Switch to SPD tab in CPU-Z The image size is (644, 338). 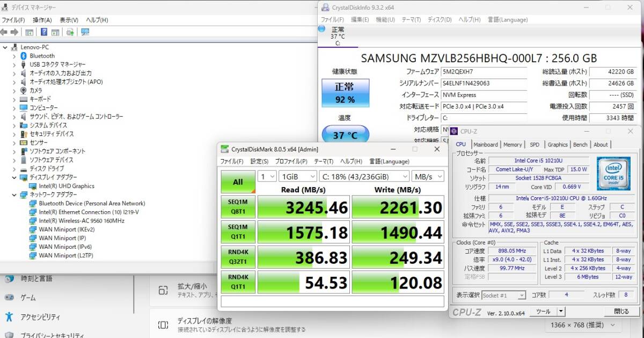[535, 145]
